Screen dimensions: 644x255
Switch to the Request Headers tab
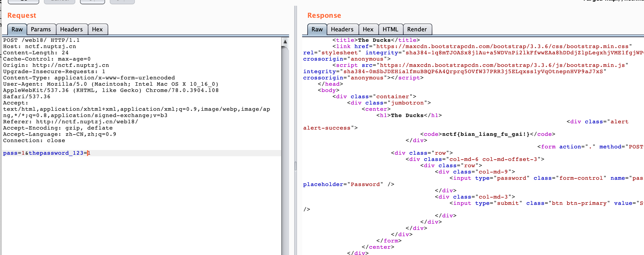[72, 29]
